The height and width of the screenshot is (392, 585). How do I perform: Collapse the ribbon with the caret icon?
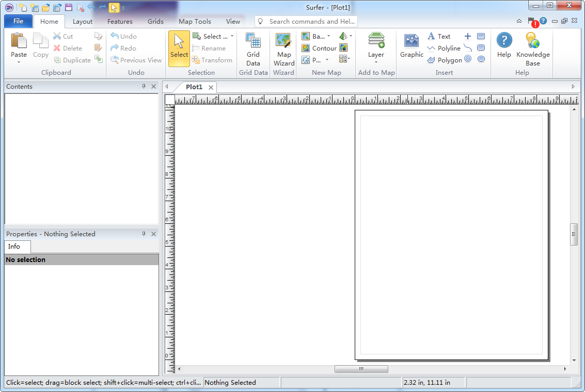click(519, 21)
